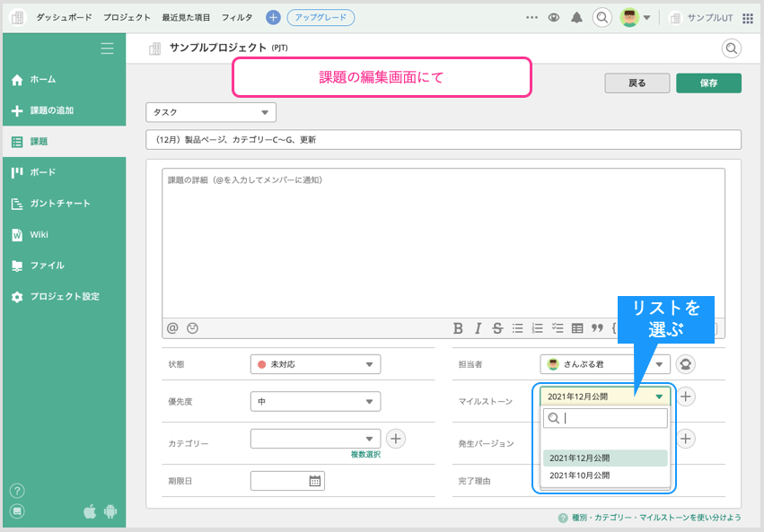Image resolution: width=764 pixels, height=532 pixels.
Task: Open the global search magnifier in top bar
Action: 602,17
